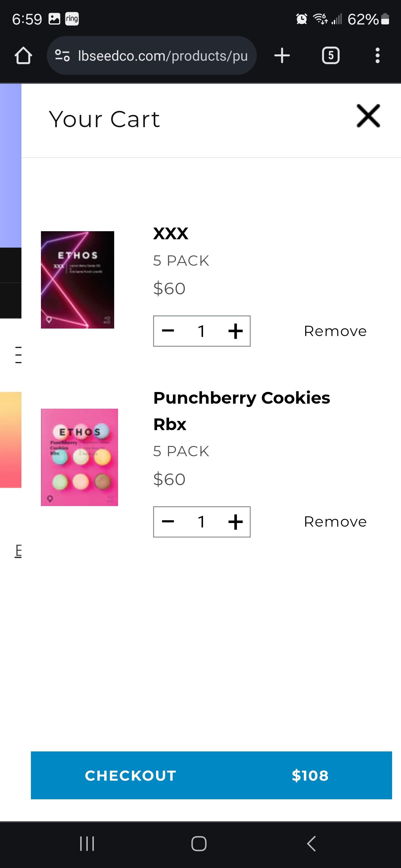Decrease quantity of XXX item
The height and width of the screenshot is (868, 401).
[168, 331]
